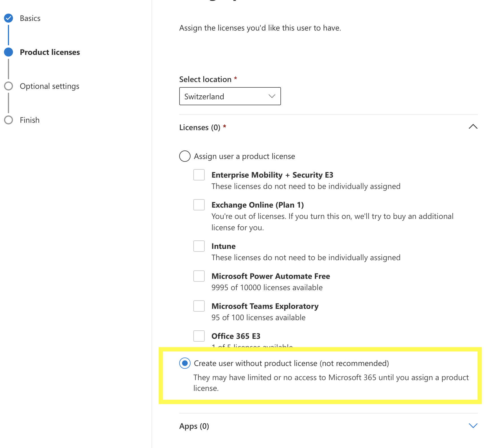Collapse the Licenses section chevron
The height and width of the screenshot is (448, 493).
point(473,126)
